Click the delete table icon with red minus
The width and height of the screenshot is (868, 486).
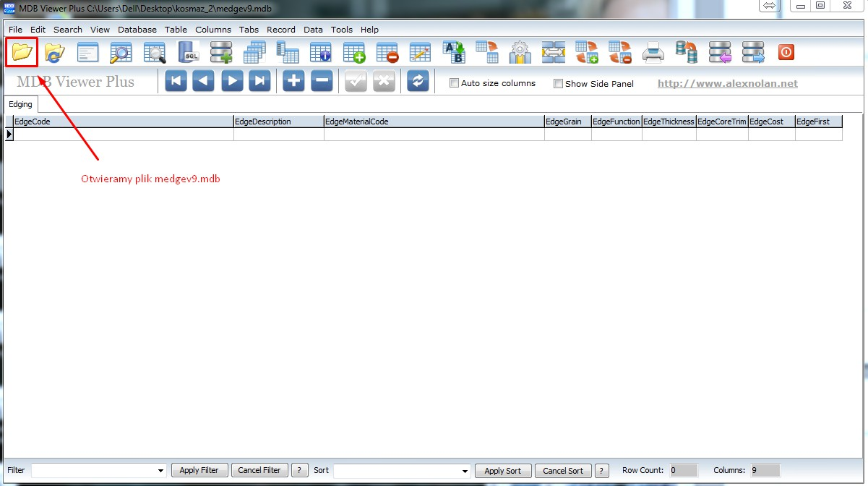[x=387, y=52]
